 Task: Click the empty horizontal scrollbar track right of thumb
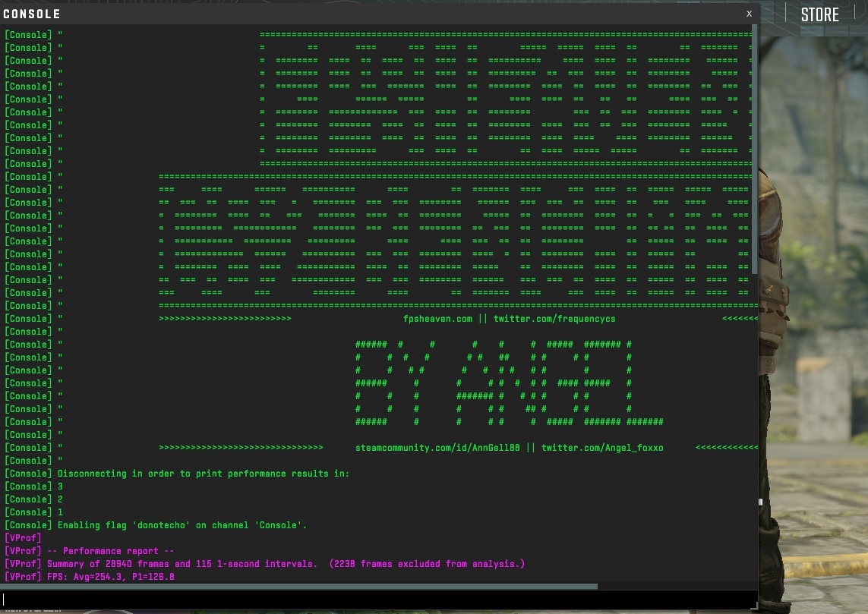click(x=676, y=586)
